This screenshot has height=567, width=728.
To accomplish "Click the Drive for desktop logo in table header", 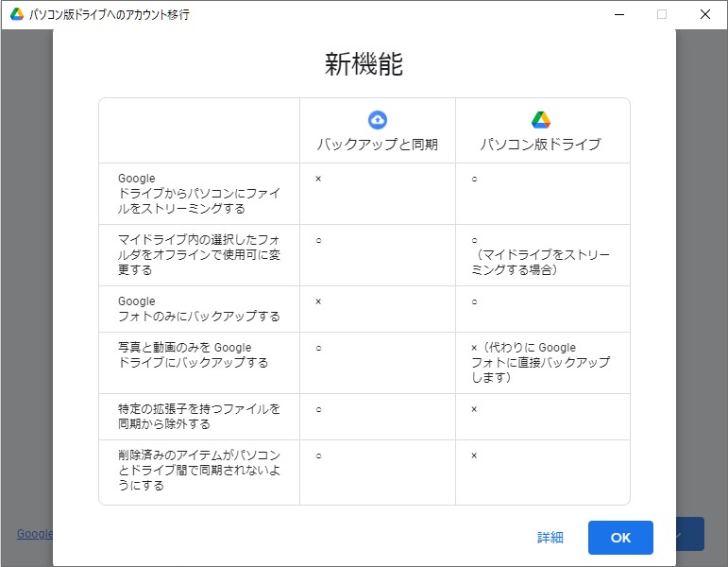I will 541,119.
